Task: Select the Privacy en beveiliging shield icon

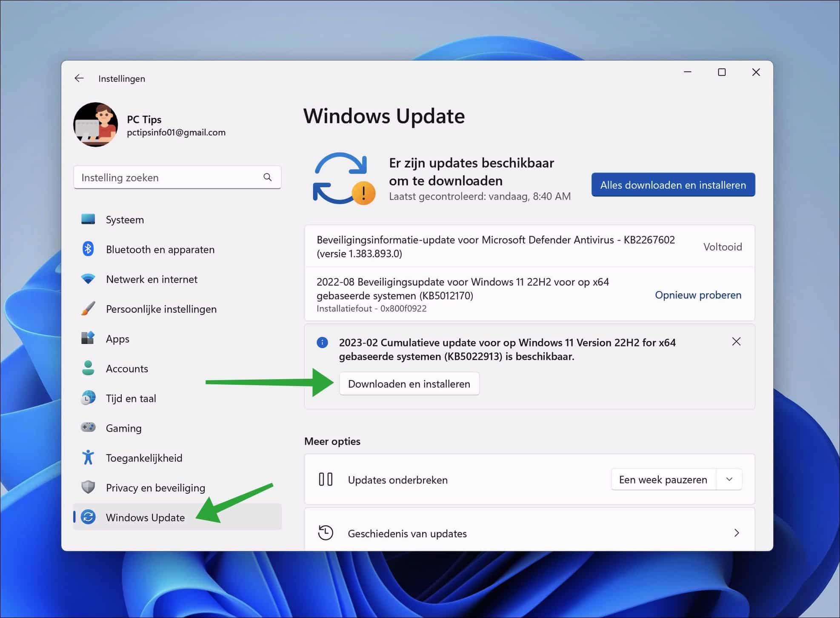Action: pos(88,487)
